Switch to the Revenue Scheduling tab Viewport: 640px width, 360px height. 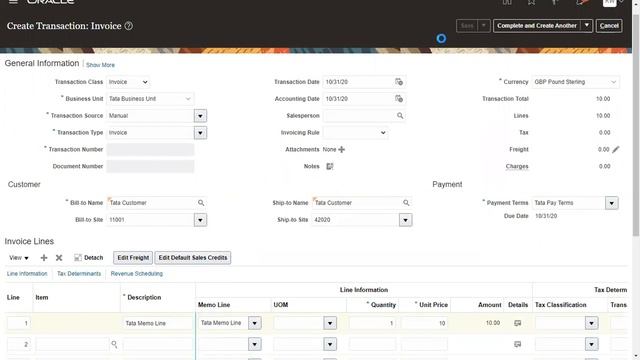137,273
